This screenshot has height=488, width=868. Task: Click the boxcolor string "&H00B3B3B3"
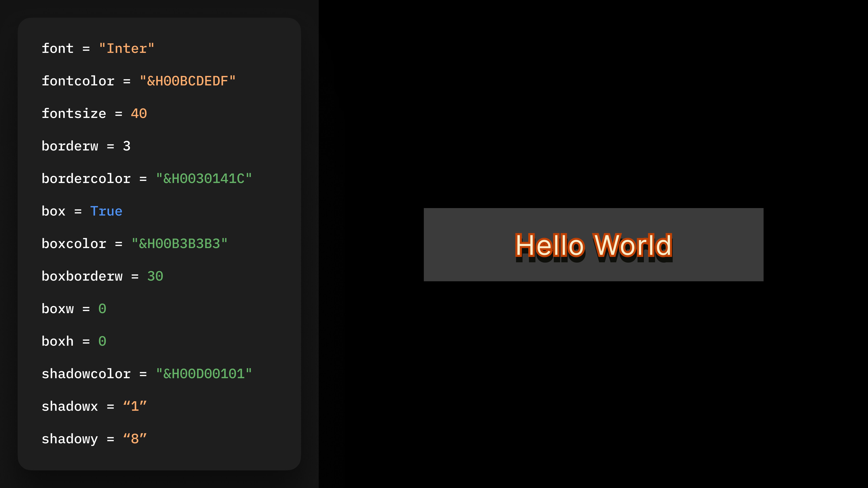pos(179,243)
